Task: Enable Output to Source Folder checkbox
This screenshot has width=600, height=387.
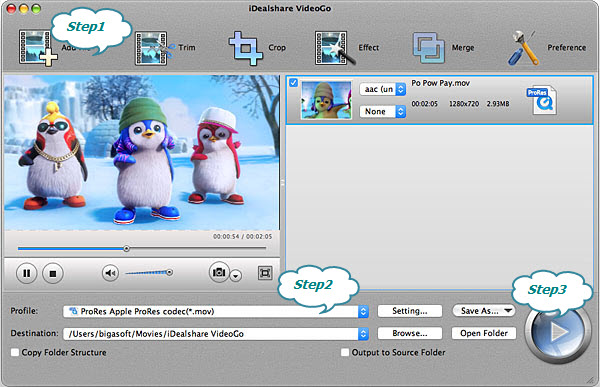Action: [x=345, y=352]
